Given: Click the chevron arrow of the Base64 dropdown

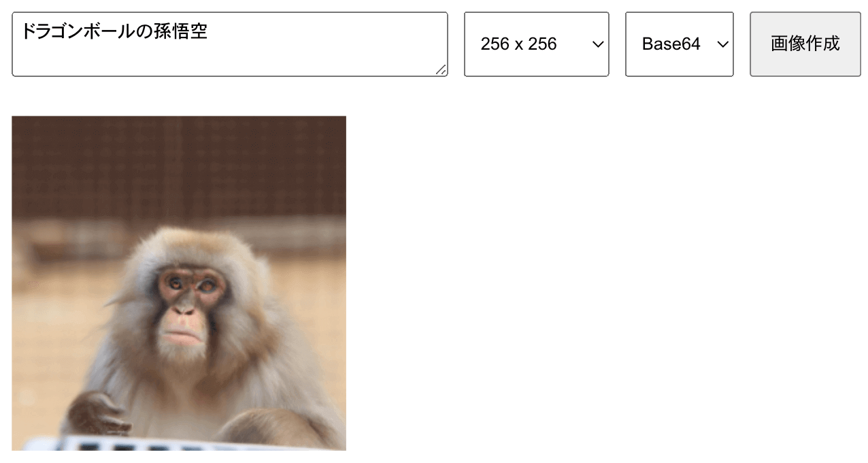Looking at the screenshot, I should (722, 44).
